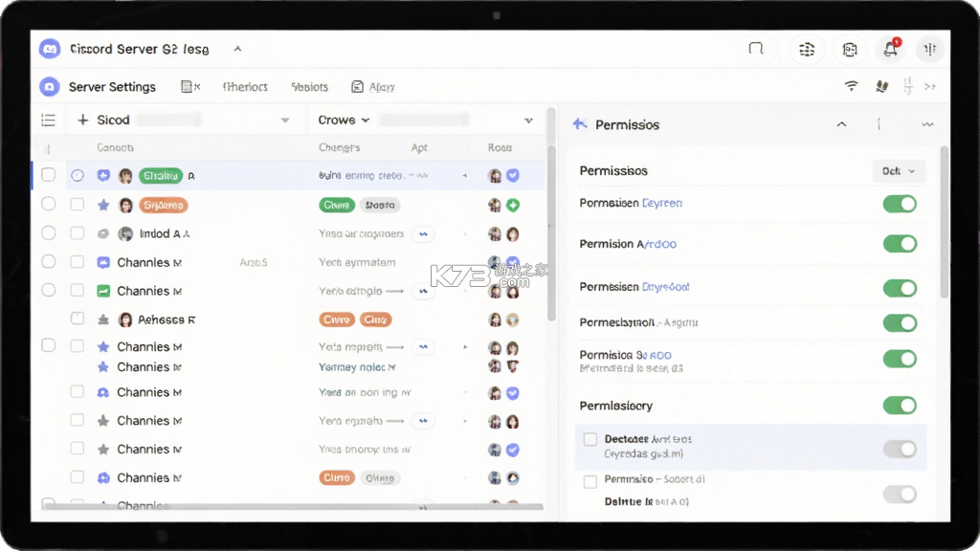Viewport: 980px width, 551px height.
Task: Click the green Chere tag in Sijanea row
Action: pos(336,205)
